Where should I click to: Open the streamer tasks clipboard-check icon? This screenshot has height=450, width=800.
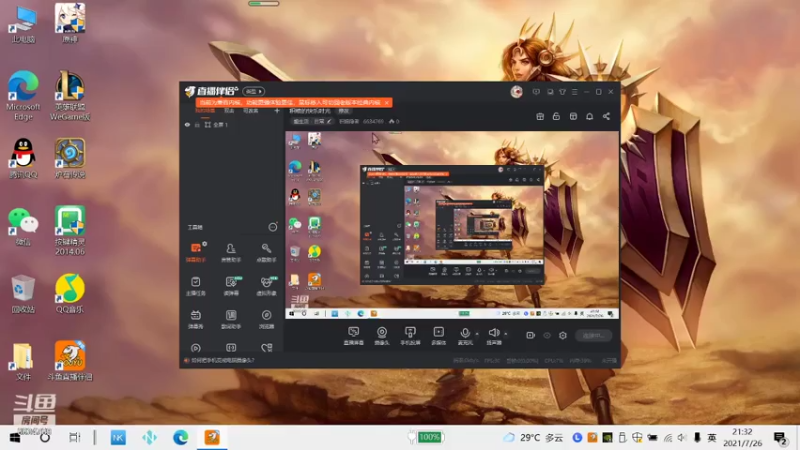195,282
